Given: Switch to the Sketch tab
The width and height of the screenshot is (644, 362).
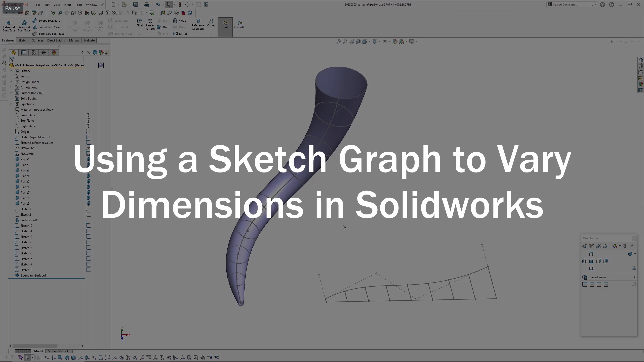Looking at the screenshot, I should click(x=23, y=40).
